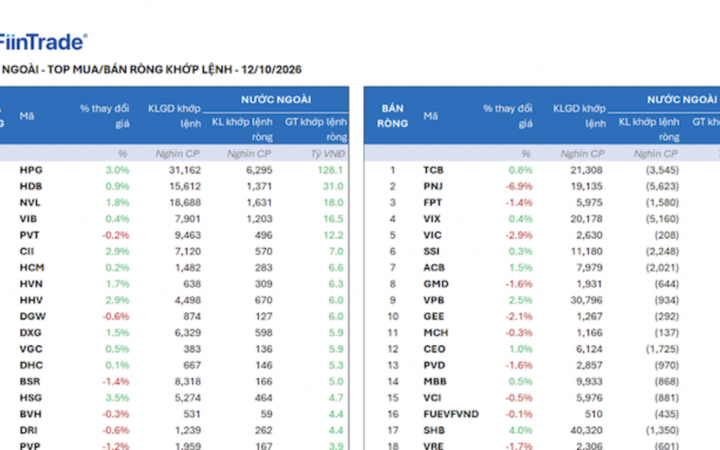Click PVT price change -0.2%

click(x=116, y=235)
